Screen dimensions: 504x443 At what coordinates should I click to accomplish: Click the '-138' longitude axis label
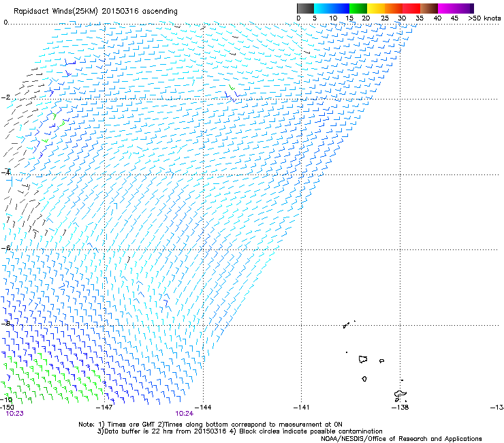[400, 408]
